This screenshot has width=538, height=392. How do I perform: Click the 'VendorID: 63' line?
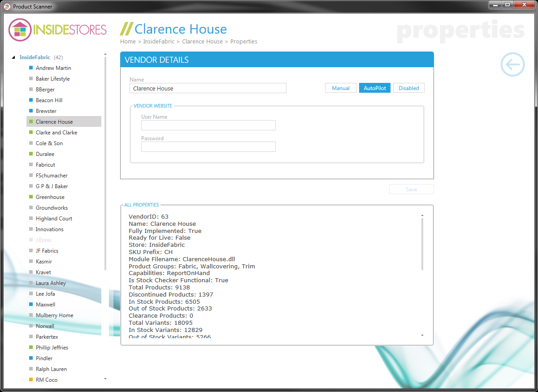click(148, 216)
